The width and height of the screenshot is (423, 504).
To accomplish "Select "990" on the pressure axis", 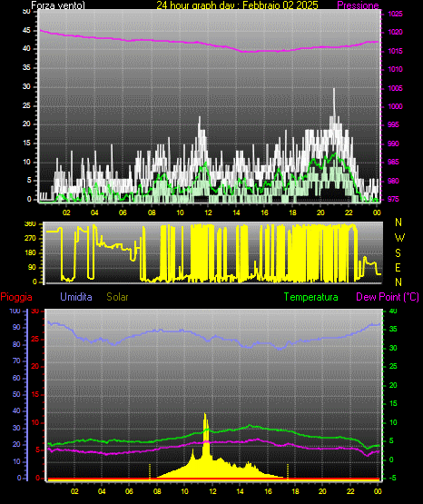I will tap(393, 143).
